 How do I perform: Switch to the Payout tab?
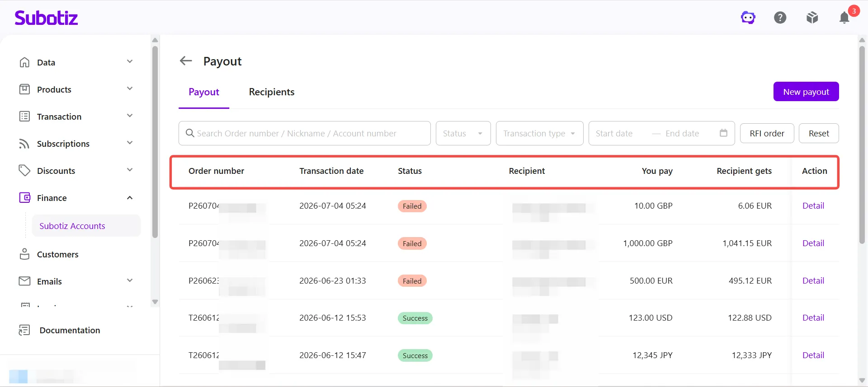coord(204,92)
